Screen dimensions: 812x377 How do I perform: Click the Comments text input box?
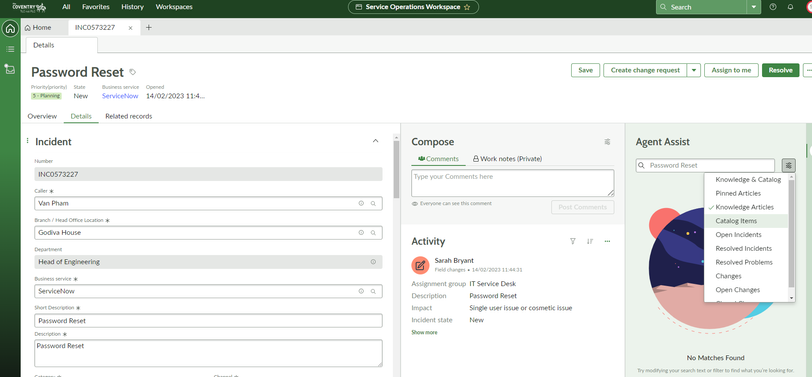coord(513,183)
